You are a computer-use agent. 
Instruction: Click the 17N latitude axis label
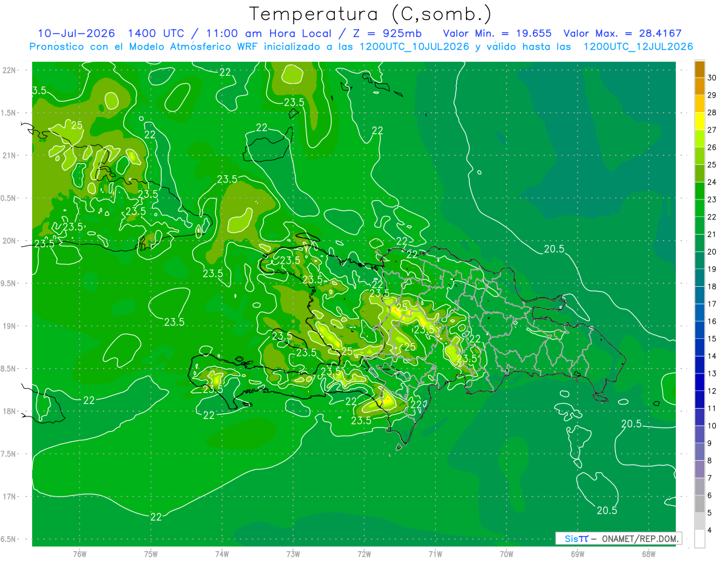tap(10, 497)
